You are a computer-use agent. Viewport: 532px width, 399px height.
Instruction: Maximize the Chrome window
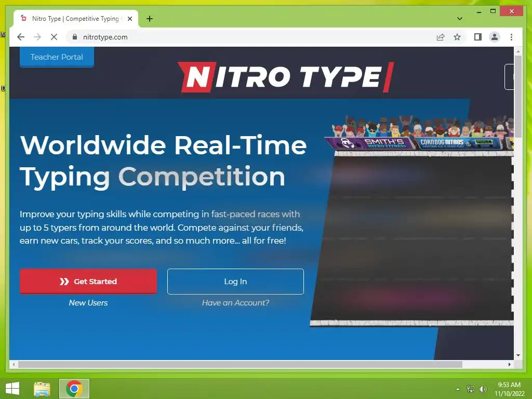coord(493,11)
